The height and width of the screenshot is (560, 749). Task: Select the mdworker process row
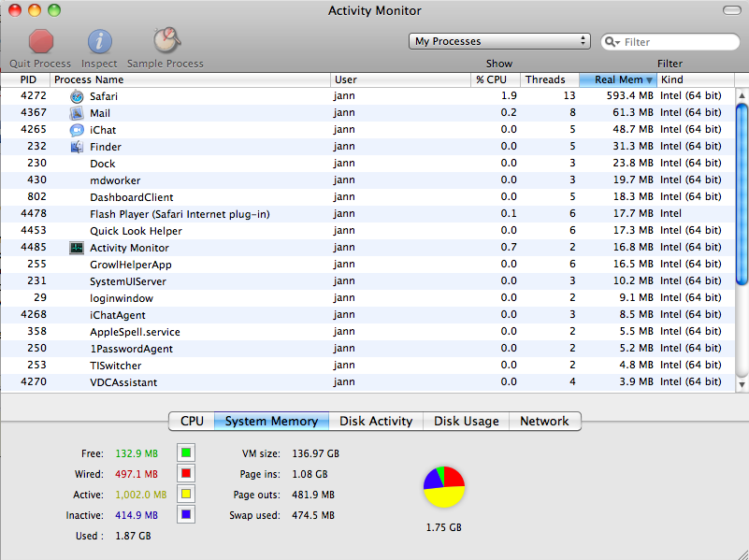(x=367, y=180)
